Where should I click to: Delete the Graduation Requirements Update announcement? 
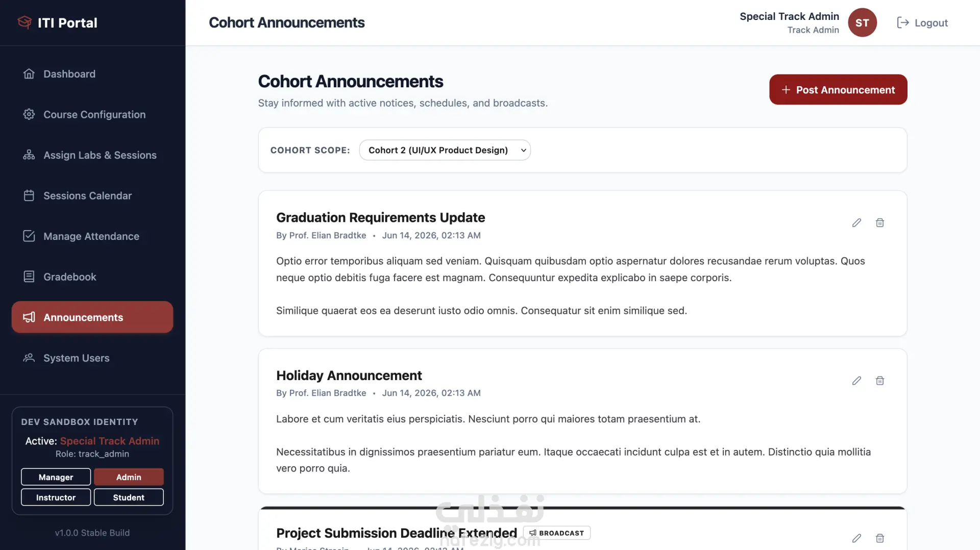click(x=880, y=223)
